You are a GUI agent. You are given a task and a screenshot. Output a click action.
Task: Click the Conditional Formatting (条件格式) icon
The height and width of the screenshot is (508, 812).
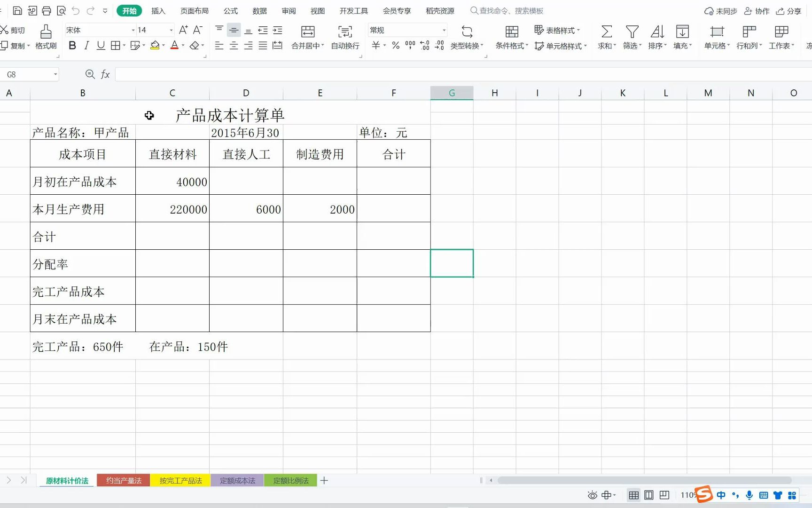pyautogui.click(x=512, y=32)
